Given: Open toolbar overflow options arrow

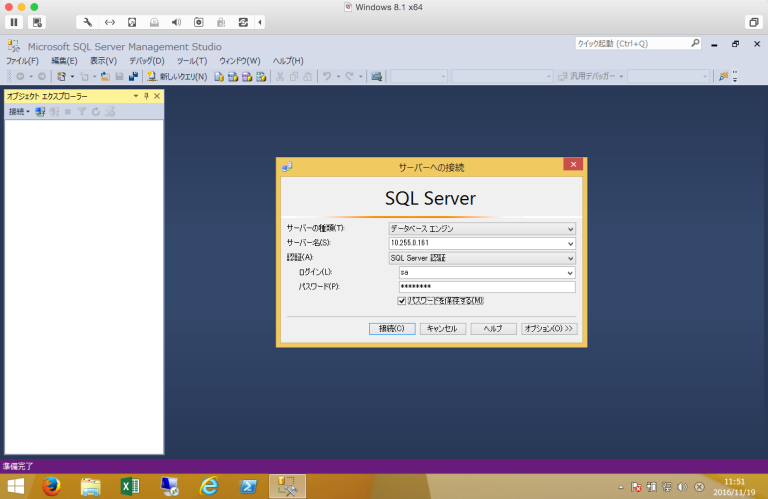Looking at the screenshot, I should coord(735,76).
